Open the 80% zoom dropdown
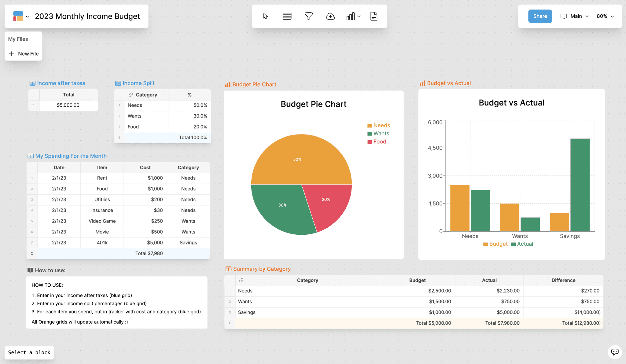 pyautogui.click(x=606, y=16)
